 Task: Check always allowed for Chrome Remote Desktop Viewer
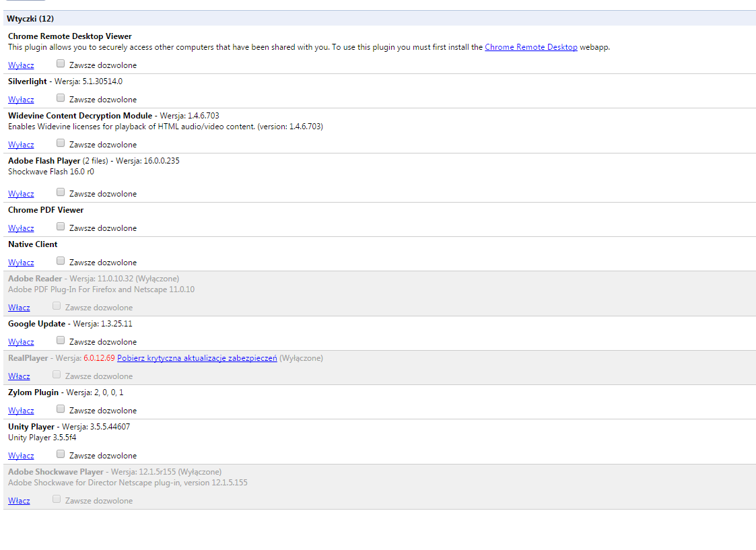[x=61, y=64]
